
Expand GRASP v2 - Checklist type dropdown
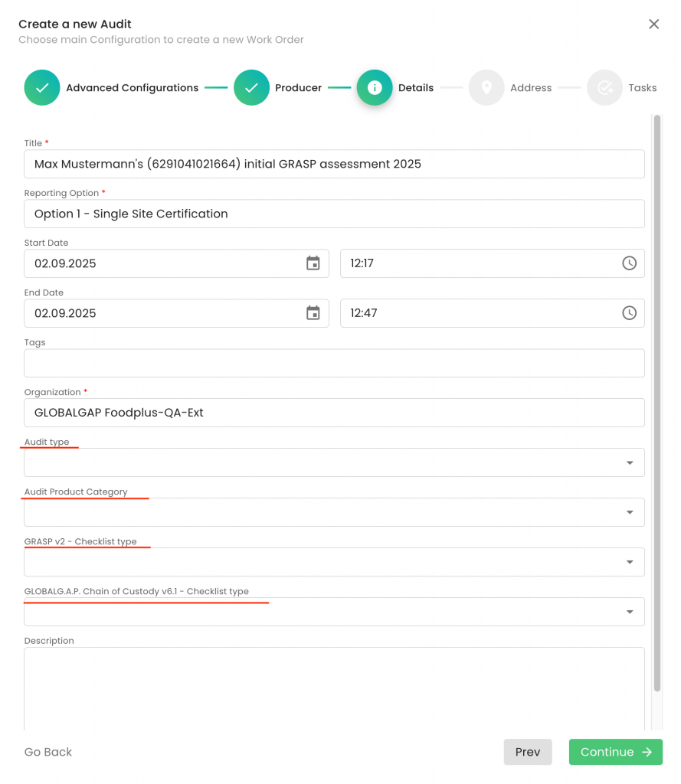click(x=629, y=562)
